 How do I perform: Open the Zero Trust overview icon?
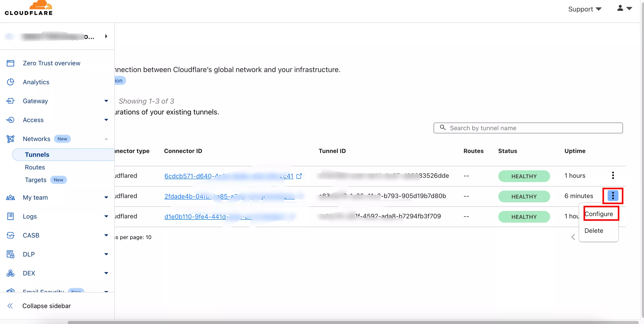coord(10,63)
